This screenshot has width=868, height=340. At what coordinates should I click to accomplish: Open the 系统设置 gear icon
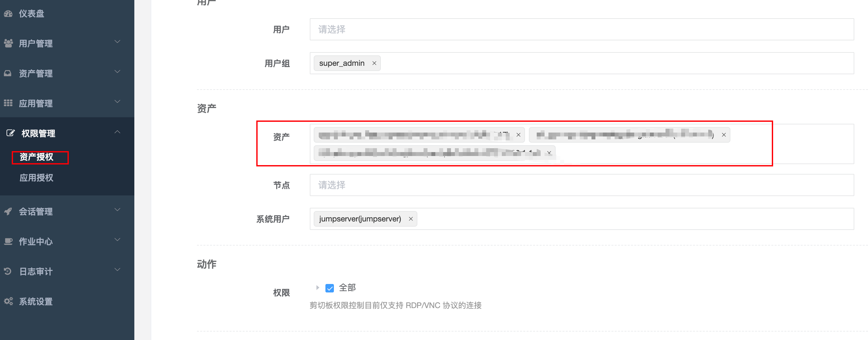tap(9, 301)
